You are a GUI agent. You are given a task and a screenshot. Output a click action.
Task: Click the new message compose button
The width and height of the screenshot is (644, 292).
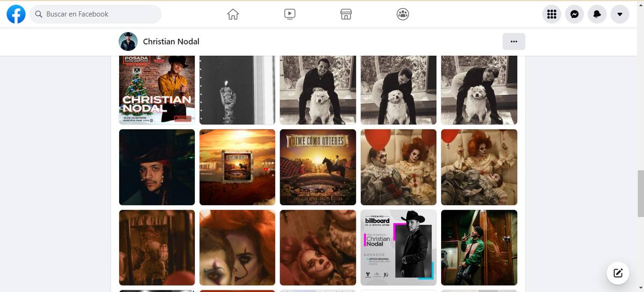pos(618,273)
